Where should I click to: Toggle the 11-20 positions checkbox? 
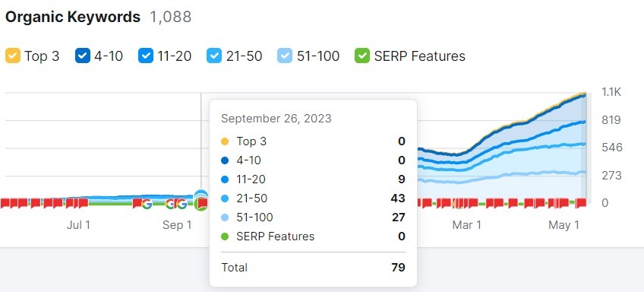(146, 56)
